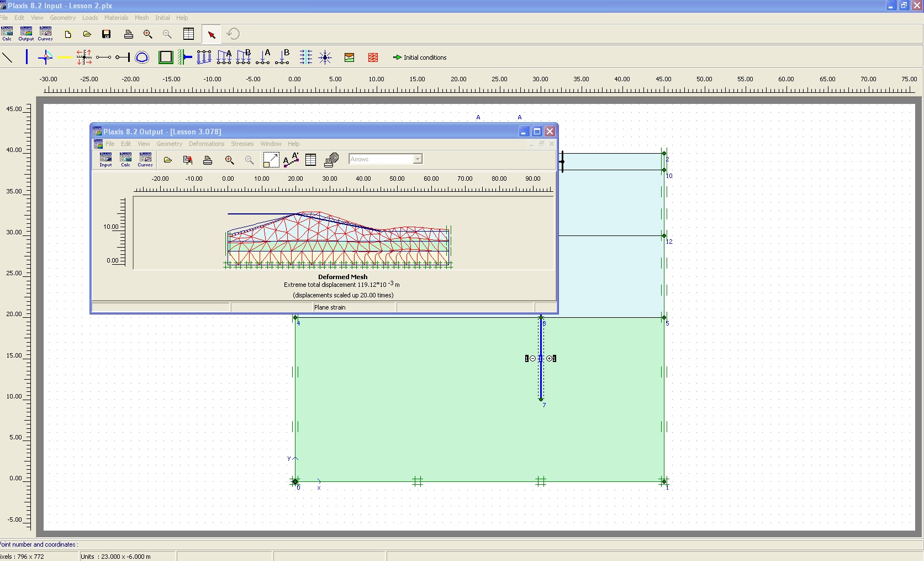Image resolution: width=924 pixels, height=561 pixels.
Task: Select the Geometry line tool
Action: (x=8, y=57)
